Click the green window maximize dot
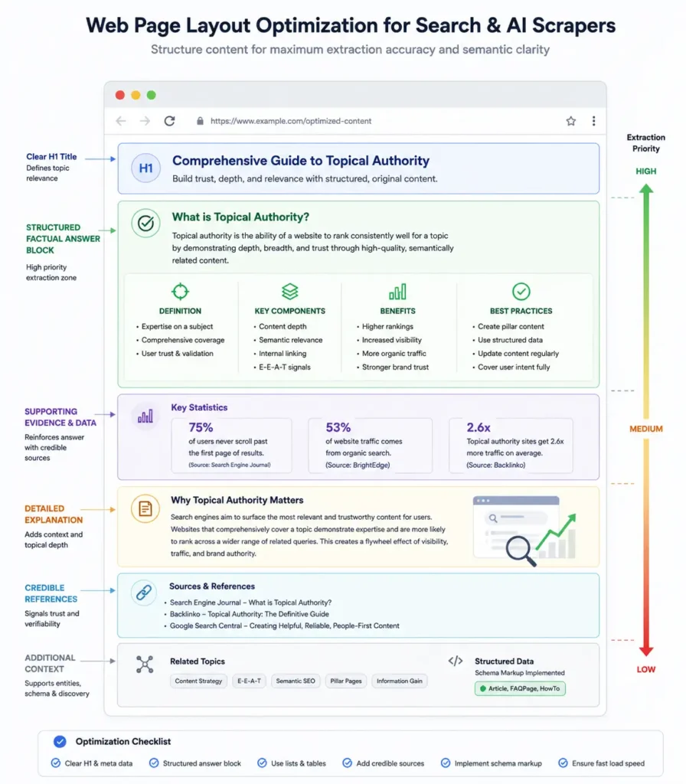Screen dimensions: 686x784 point(151,95)
